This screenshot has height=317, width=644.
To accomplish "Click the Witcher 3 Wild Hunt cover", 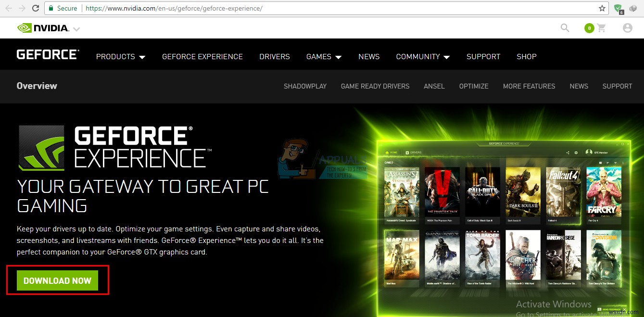I will 523,256.
